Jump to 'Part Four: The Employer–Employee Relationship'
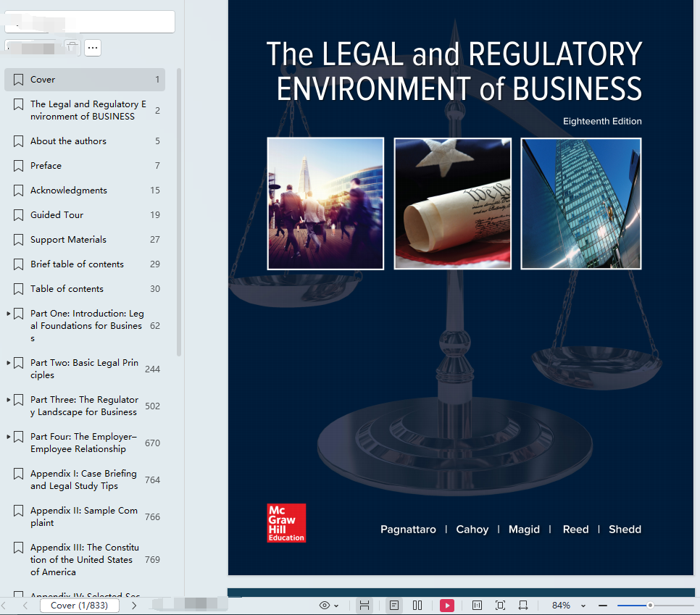This screenshot has width=700, height=615. [x=83, y=443]
